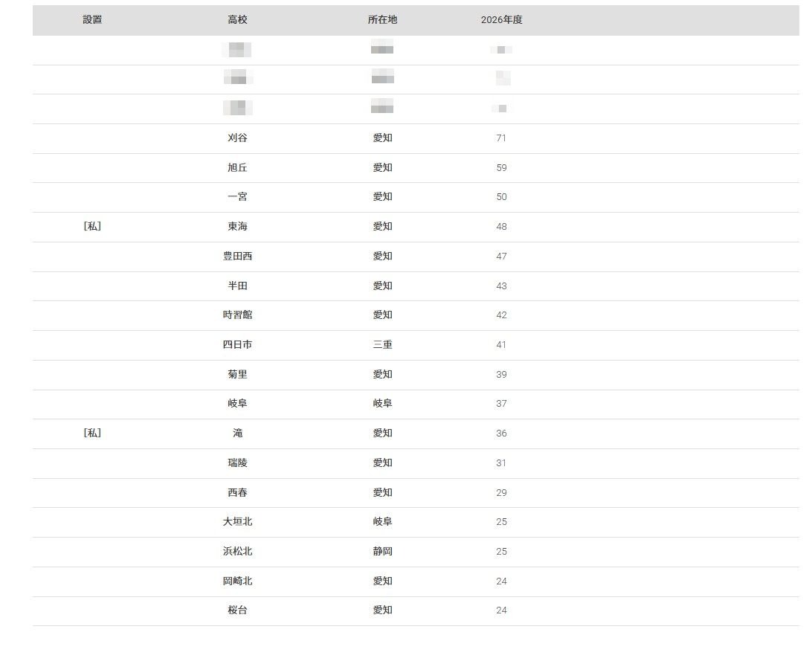Screen dimensions: 812x664
Task: Open the 東海 school entry
Action: click(x=237, y=227)
